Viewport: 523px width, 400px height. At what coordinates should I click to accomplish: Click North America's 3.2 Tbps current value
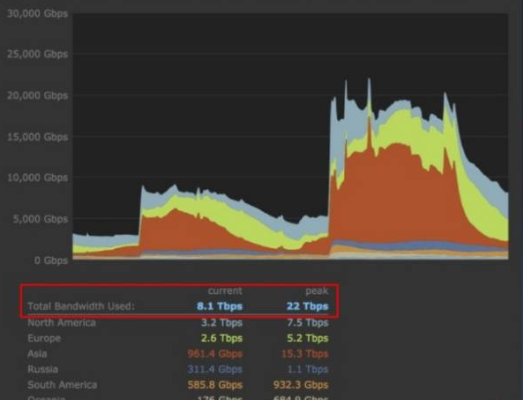coord(222,323)
